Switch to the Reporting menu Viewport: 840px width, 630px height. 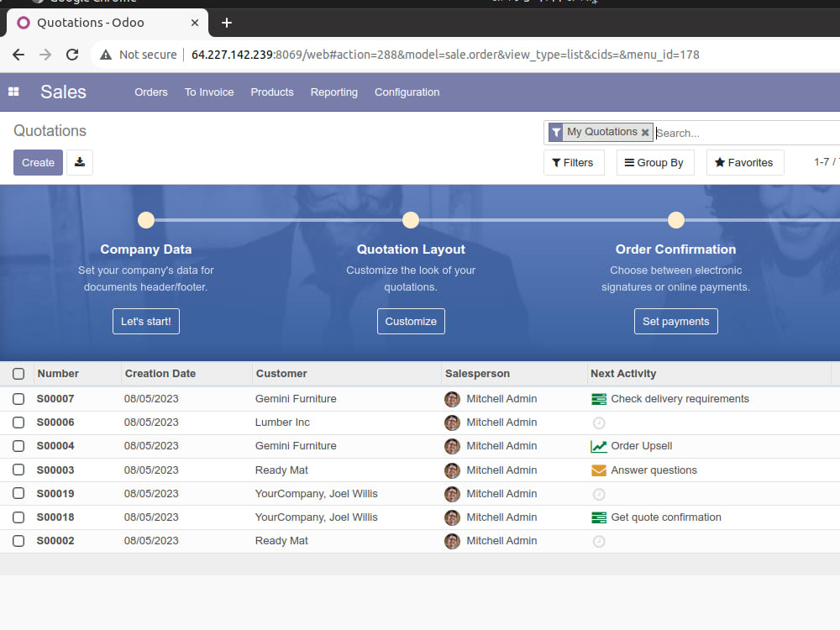pyautogui.click(x=333, y=92)
